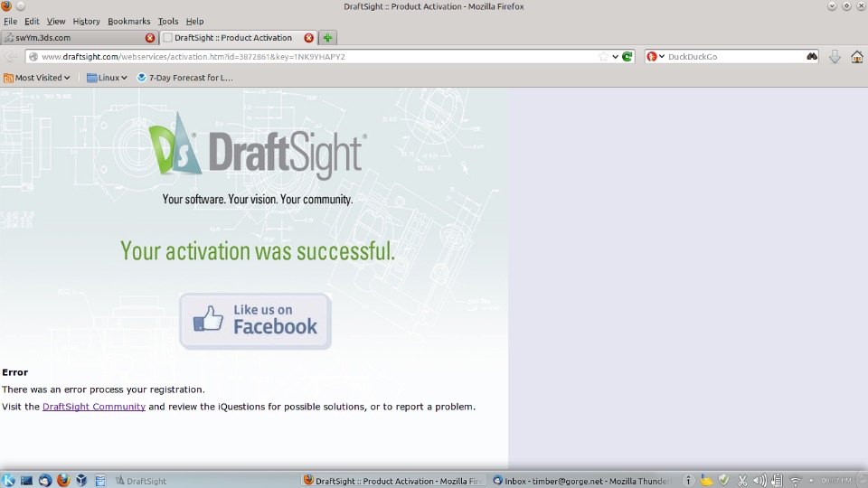Open the DraftSight Community link
The height and width of the screenshot is (488, 868).
click(94, 407)
